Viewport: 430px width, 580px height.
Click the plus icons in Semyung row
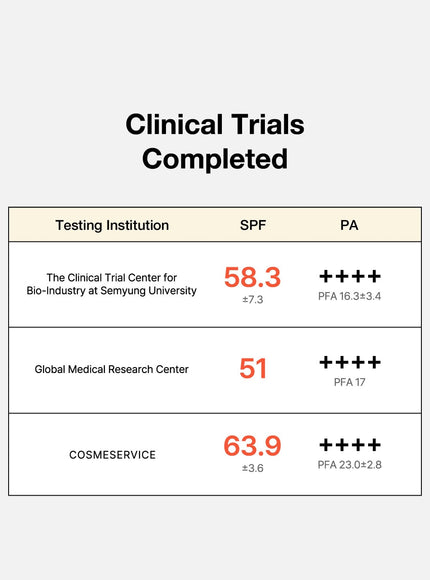pos(350,276)
